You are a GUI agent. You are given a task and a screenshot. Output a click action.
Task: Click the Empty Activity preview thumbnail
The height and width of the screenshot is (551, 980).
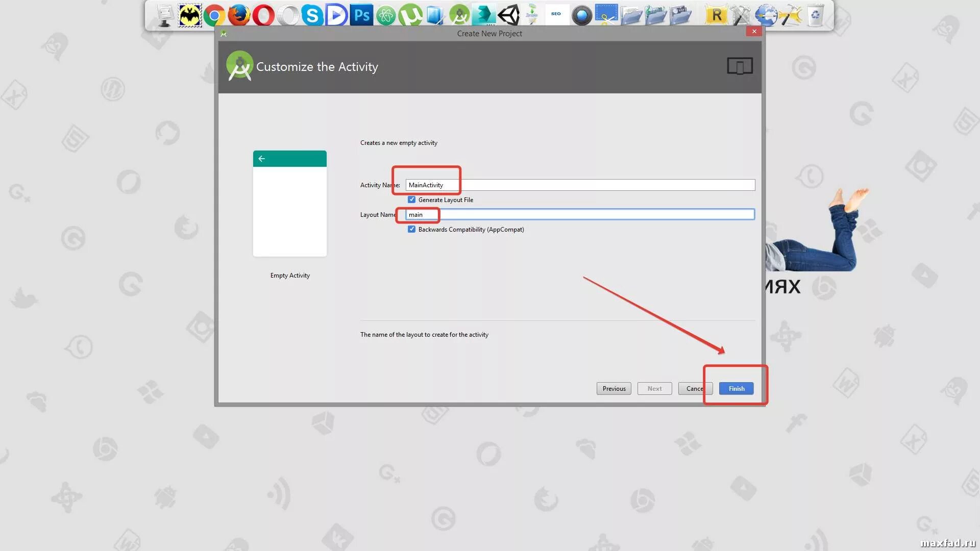[x=289, y=203]
